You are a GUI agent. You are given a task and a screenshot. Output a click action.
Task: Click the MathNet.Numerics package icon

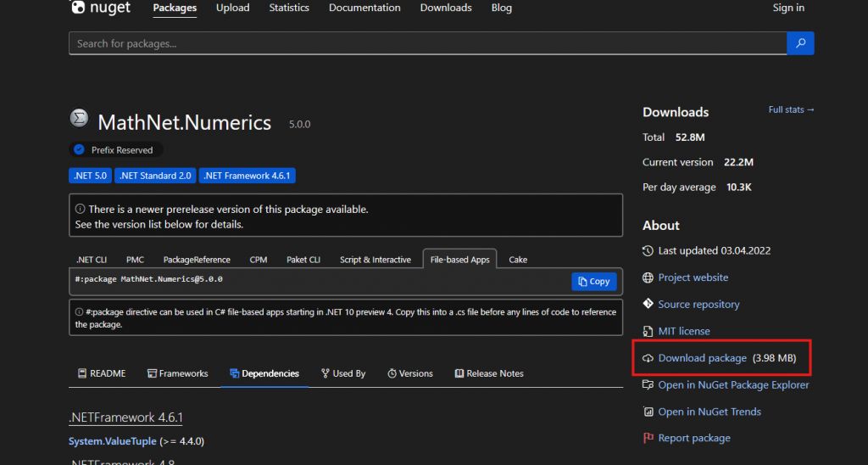79,118
